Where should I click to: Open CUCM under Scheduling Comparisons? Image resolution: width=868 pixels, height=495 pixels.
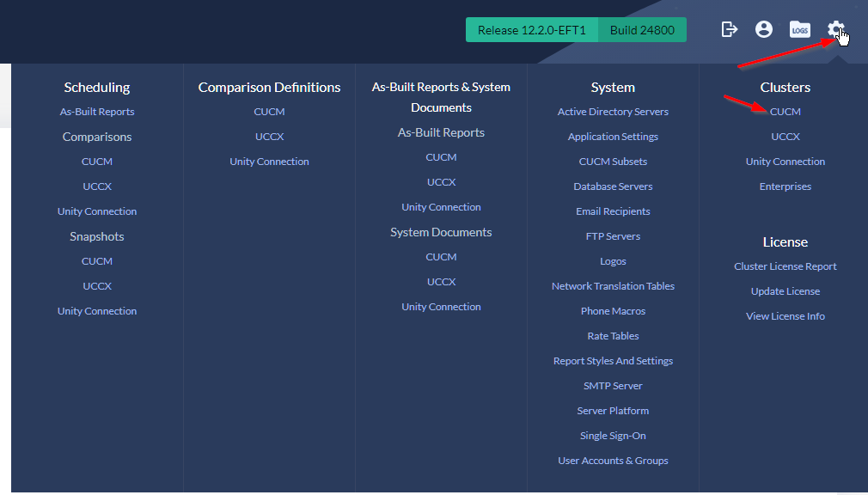tap(97, 161)
